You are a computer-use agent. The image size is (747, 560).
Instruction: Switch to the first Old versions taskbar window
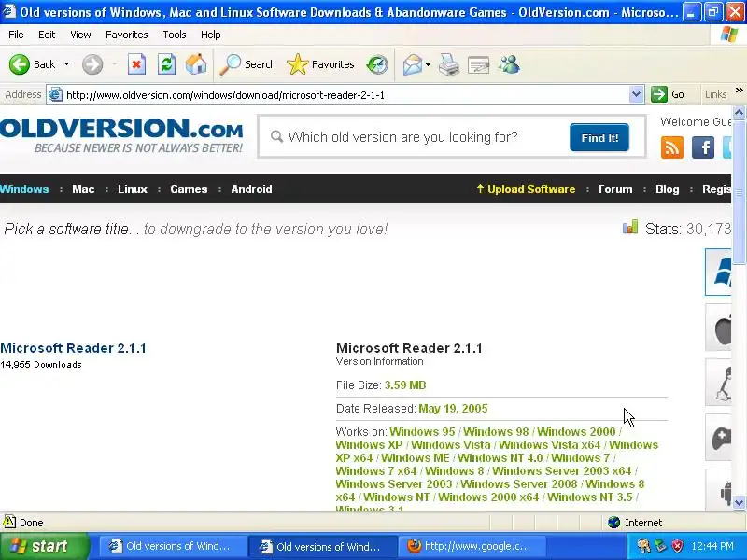pos(172,546)
